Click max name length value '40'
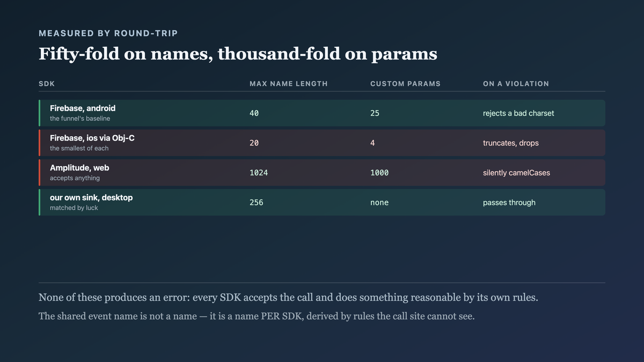 pos(254,113)
